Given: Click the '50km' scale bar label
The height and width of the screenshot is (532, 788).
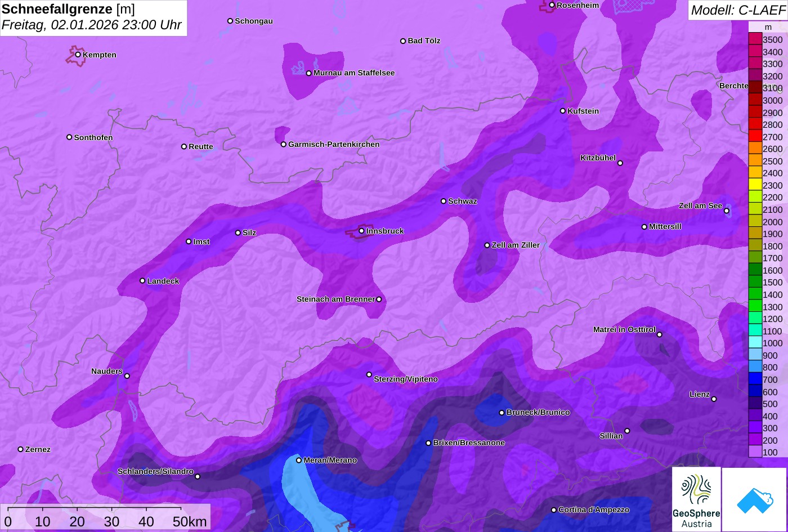Looking at the screenshot, I should point(190,521).
